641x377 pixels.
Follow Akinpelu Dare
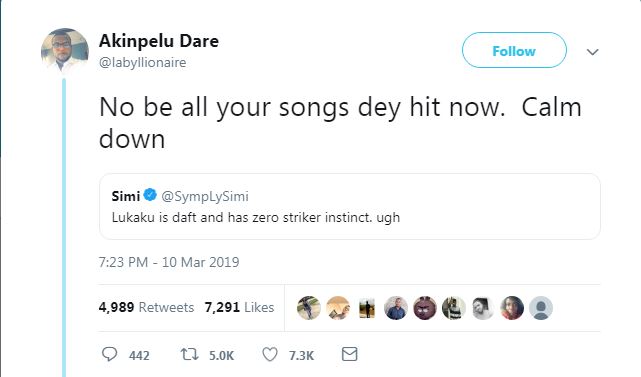click(514, 50)
